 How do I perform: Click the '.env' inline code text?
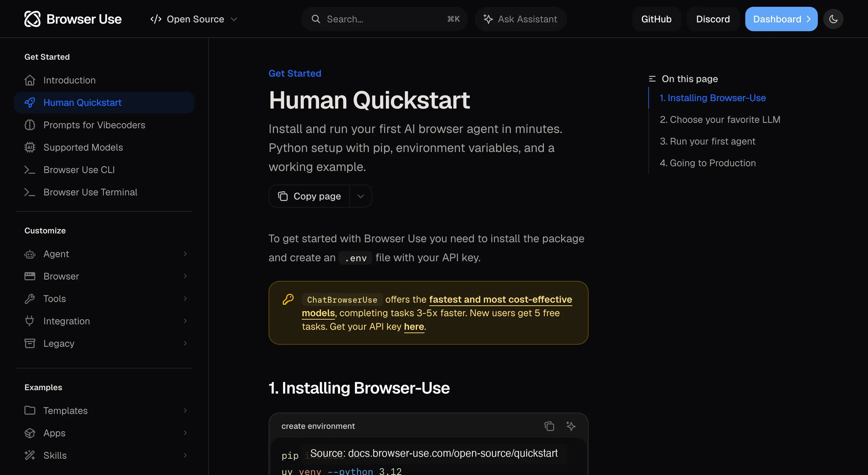356,258
